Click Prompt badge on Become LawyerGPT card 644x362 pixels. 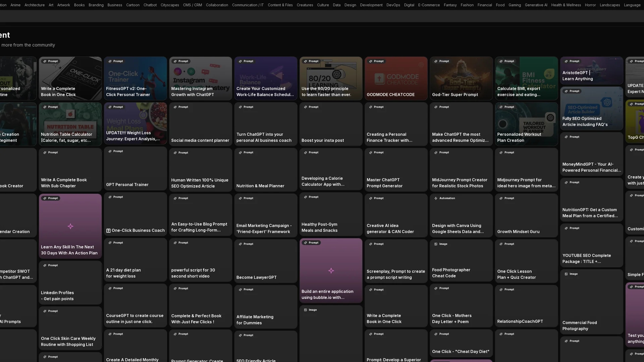[246, 244]
